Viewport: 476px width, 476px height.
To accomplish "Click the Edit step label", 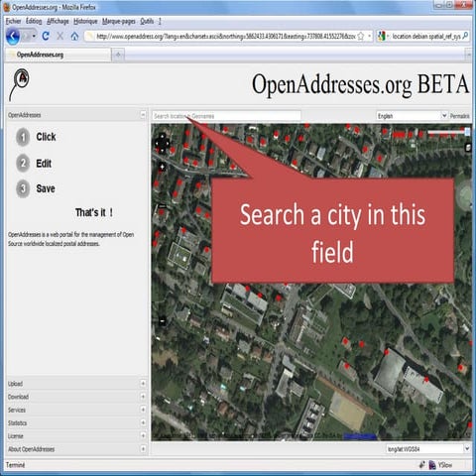I will tap(44, 164).
